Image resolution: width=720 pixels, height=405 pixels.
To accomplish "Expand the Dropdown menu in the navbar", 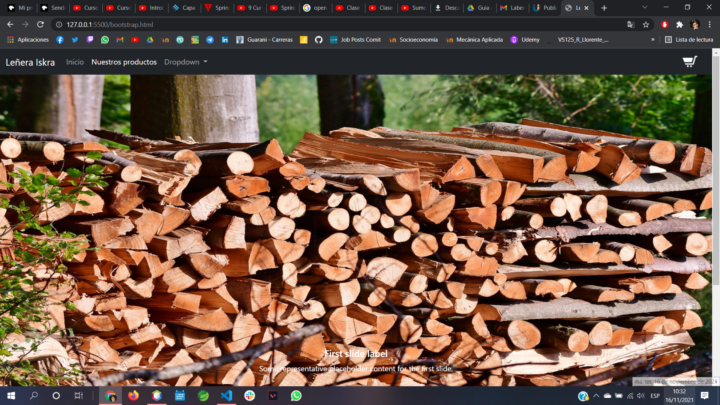I will (x=186, y=62).
